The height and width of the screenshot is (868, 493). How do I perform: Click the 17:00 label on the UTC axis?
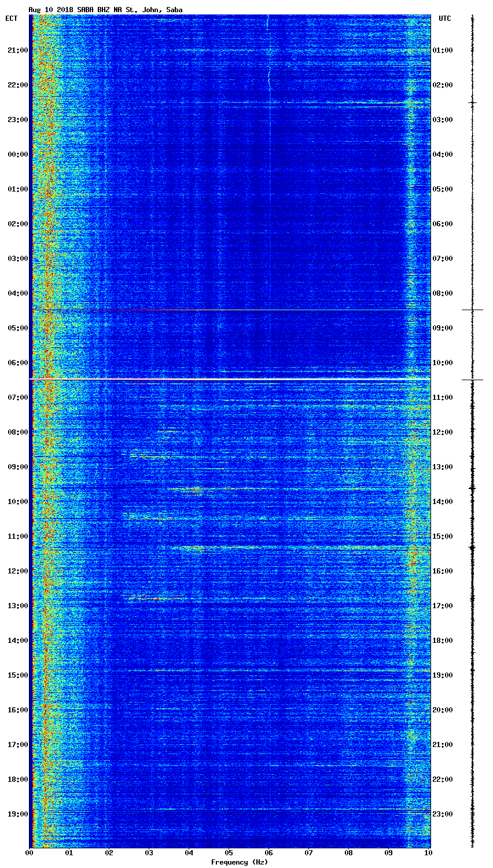pyautogui.click(x=443, y=606)
